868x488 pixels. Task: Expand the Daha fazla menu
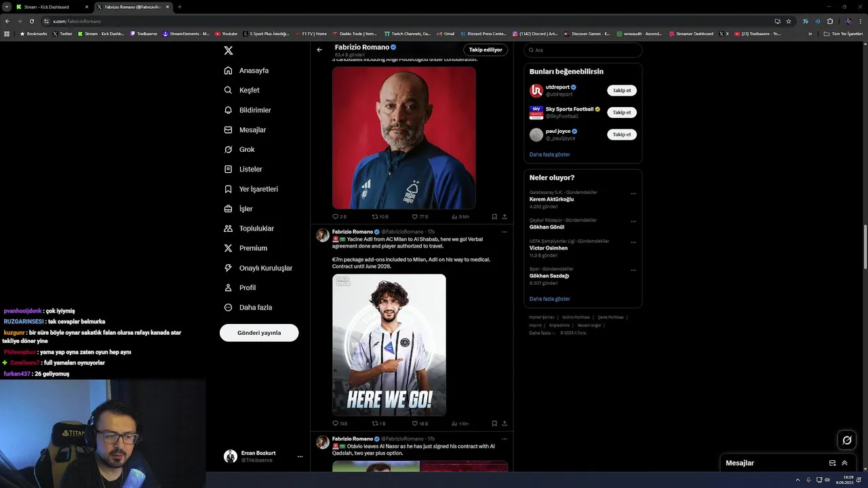tap(248, 307)
